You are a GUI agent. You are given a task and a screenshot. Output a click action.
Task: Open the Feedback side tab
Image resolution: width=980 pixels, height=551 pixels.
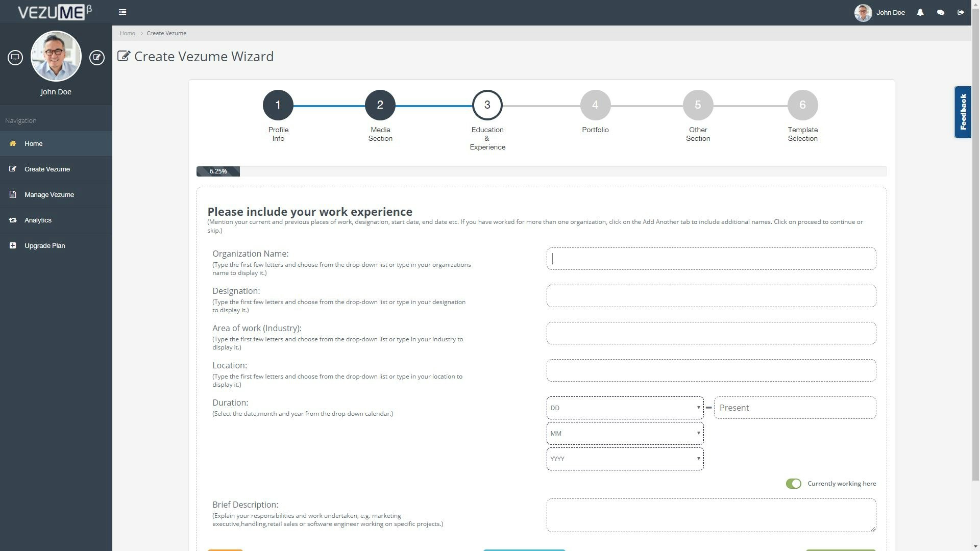[963, 112]
